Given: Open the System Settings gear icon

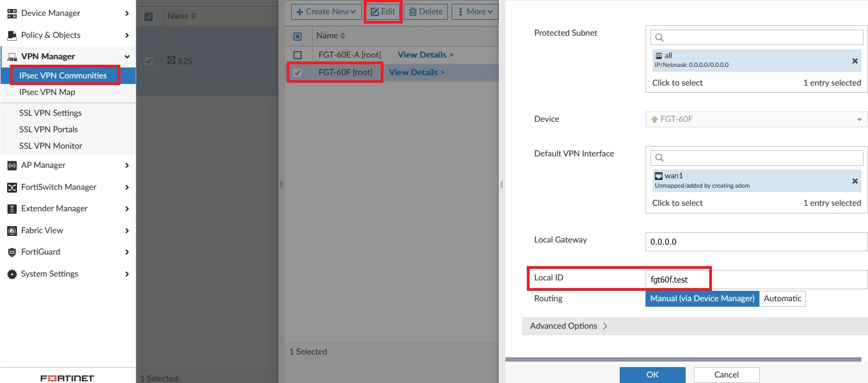Looking at the screenshot, I should (12, 274).
